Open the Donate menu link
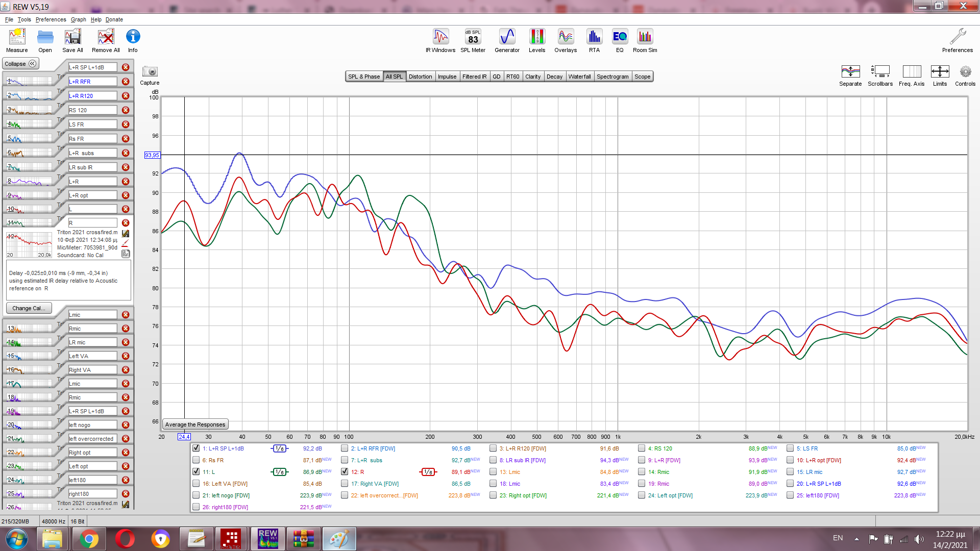The image size is (980, 551). coord(114,19)
